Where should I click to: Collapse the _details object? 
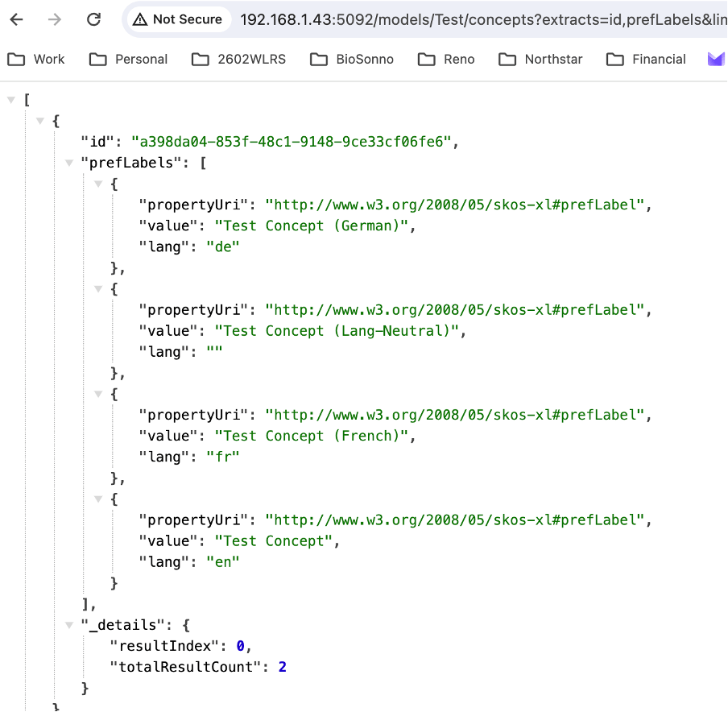[68, 625]
